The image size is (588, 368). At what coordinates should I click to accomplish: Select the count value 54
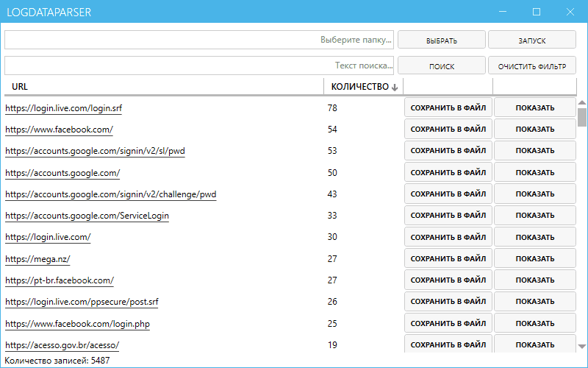(x=332, y=130)
